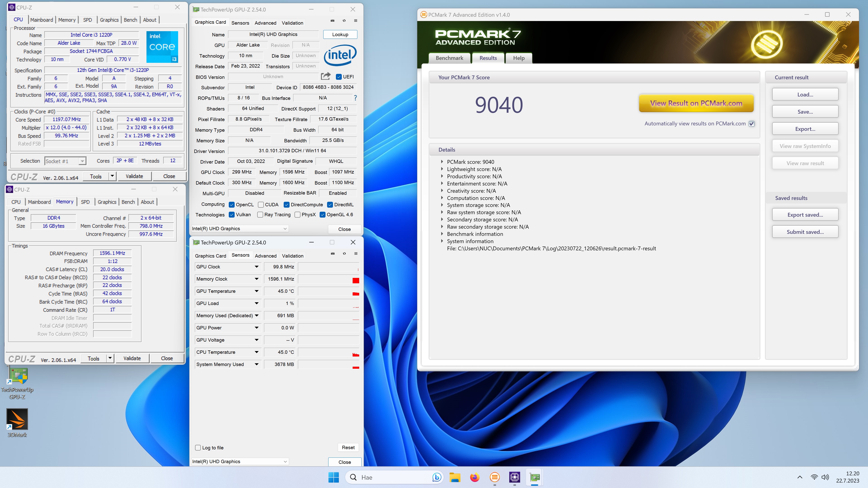Open hamburger menu in top GPU-Z window
868x488 pixels.
(x=356, y=21)
